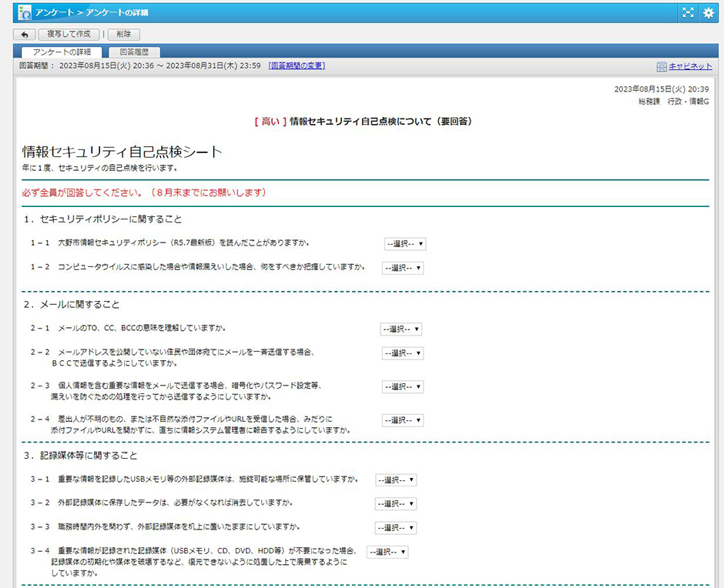Screen dimensions: 724x588
Task: Open the USB storage dropdown for question 3-1
Action: coord(394,480)
